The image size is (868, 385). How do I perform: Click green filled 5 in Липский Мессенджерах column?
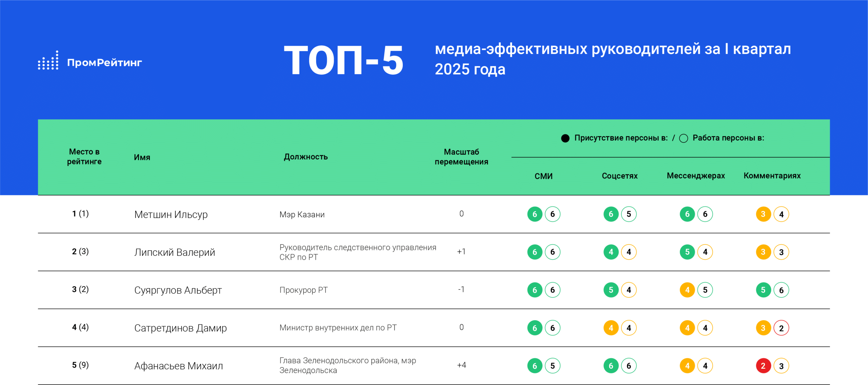tap(687, 252)
